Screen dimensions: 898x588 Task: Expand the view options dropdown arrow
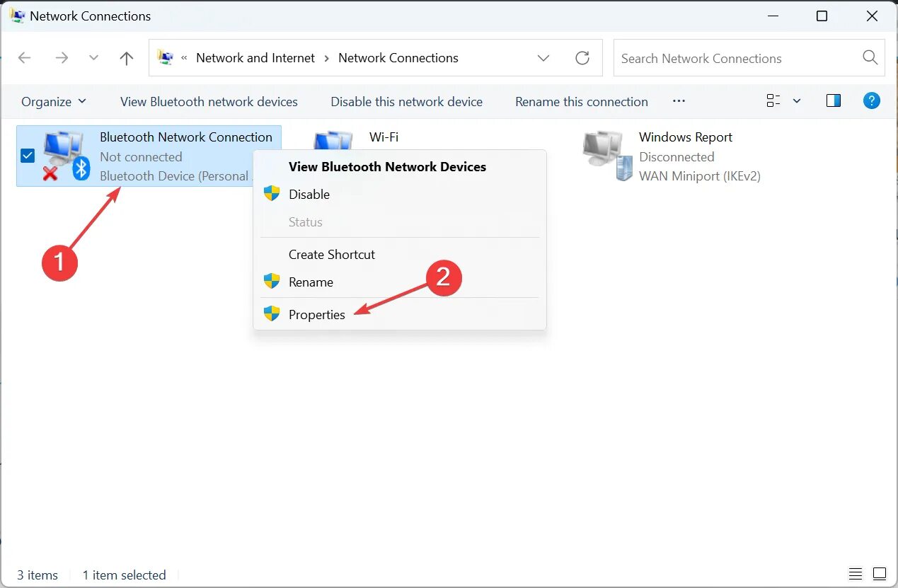click(x=797, y=101)
